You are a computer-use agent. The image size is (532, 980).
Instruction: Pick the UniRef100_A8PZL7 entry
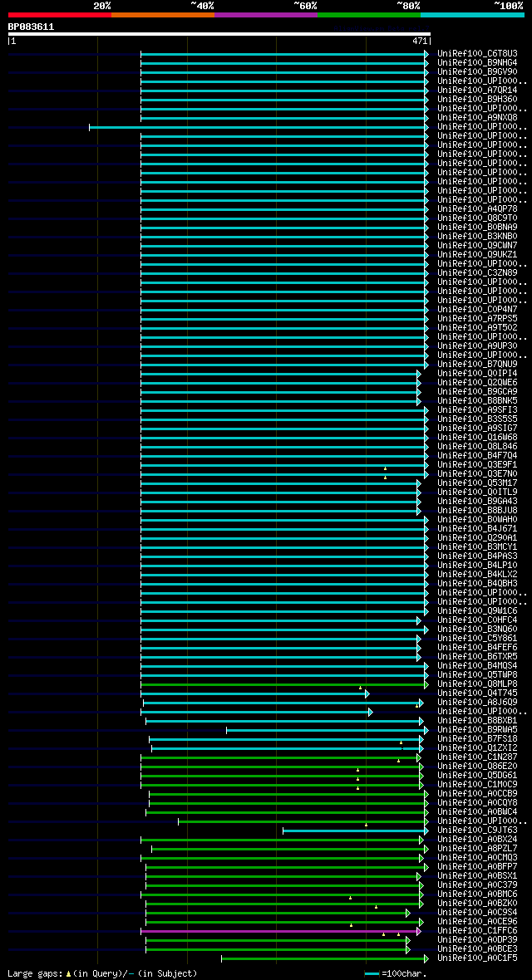coord(477,849)
